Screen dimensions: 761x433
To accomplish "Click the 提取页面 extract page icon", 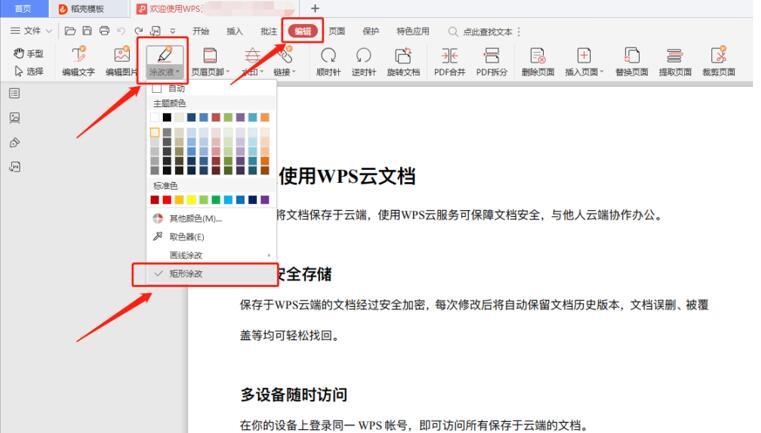I will (x=675, y=55).
